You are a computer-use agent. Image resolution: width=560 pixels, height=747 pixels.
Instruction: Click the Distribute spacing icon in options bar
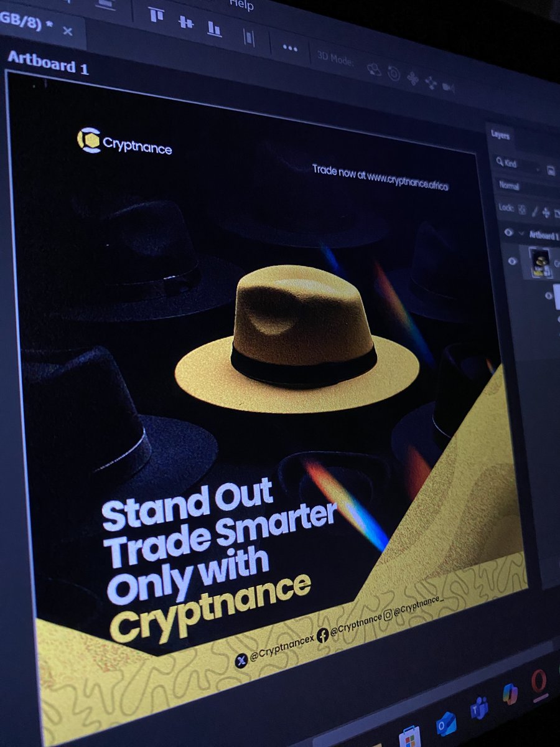pyautogui.click(x=248, y=37)
